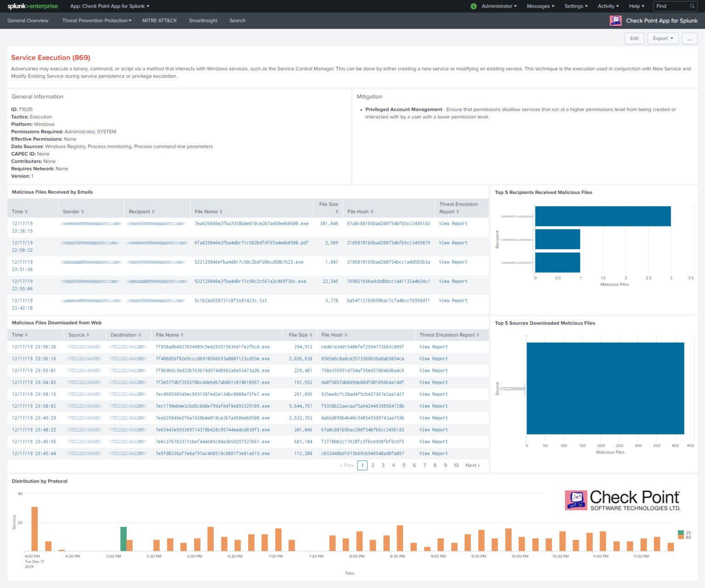Click the splunk enterprise logo
This screenshot has width=705, height=588.
pos(32,6)
